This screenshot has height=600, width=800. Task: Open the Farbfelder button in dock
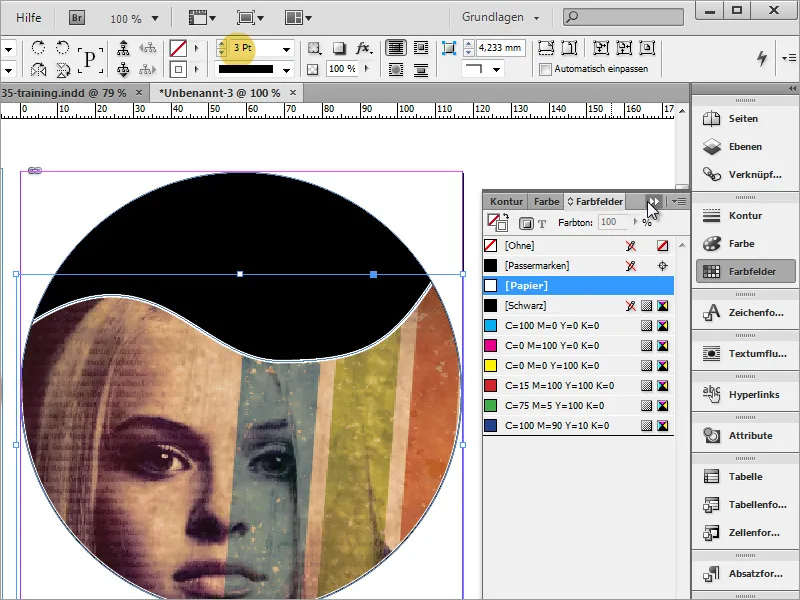click(745, 271)
